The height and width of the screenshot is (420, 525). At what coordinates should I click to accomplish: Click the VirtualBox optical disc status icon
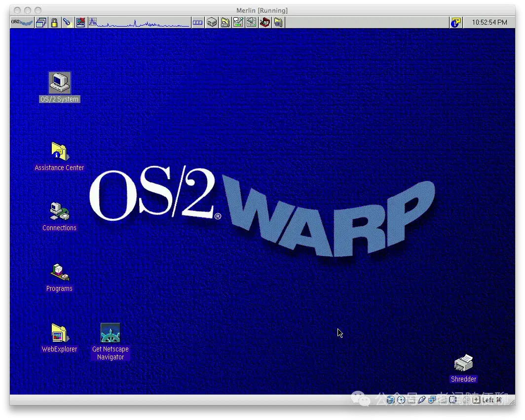pos(401,400)
